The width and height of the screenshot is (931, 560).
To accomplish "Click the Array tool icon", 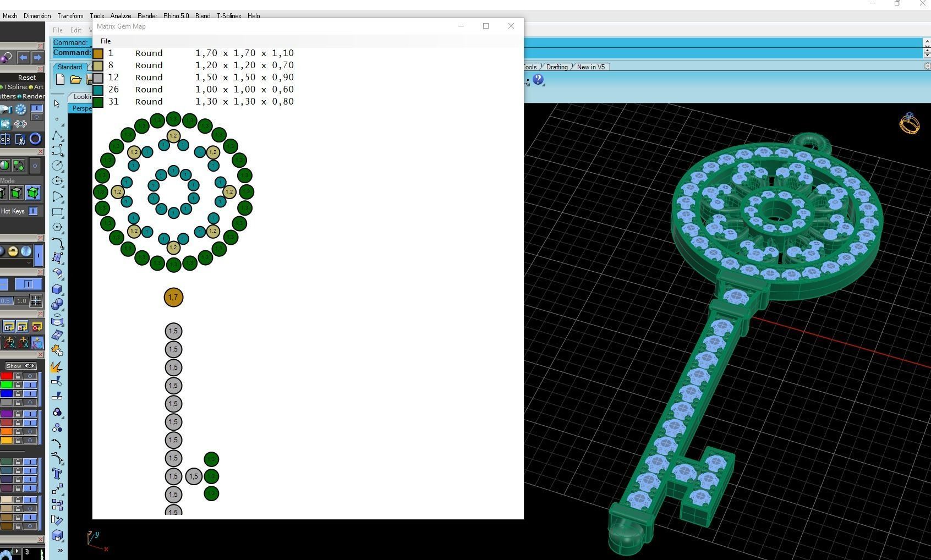I will [x=57, y=504].
